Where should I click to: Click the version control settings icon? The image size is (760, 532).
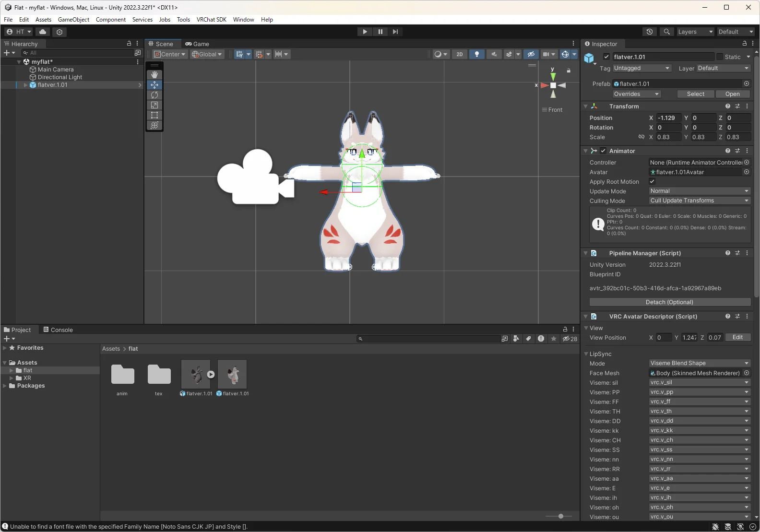(x=59, y=32)
